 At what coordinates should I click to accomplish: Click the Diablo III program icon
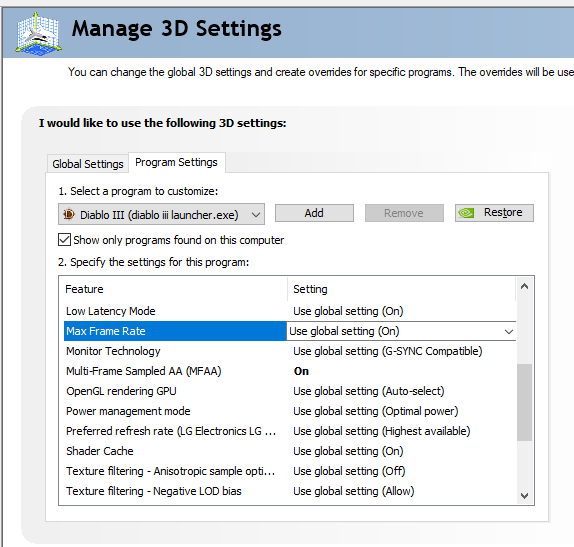(69, 214)
